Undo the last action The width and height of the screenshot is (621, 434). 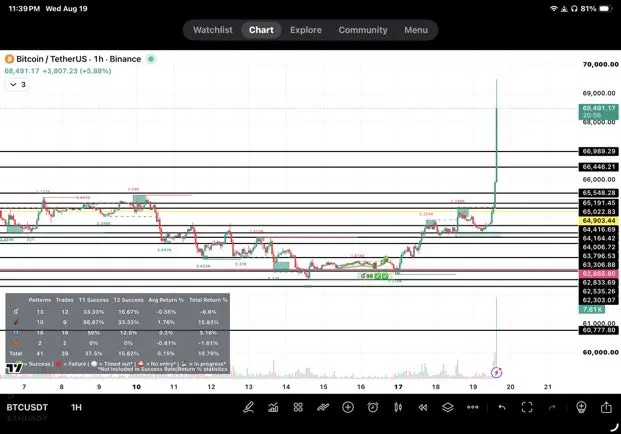[x=502, y=407]
